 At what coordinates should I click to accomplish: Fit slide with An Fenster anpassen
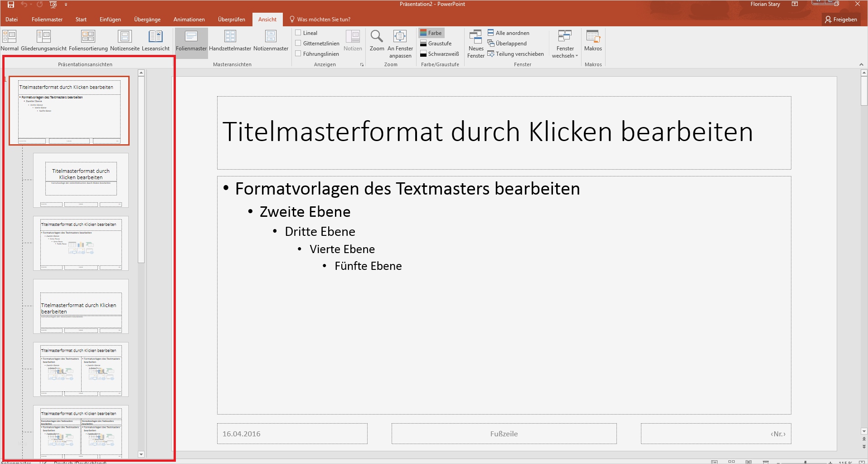coord(400,44)
